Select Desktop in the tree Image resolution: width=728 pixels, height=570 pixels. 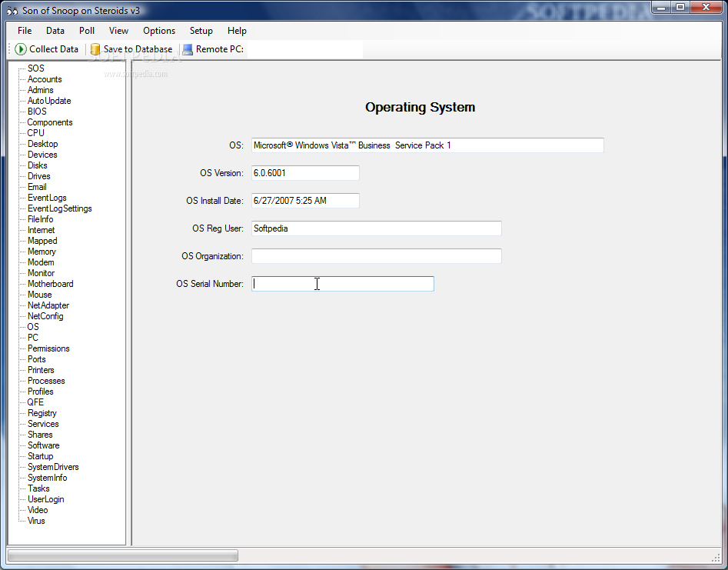(43, 144)
